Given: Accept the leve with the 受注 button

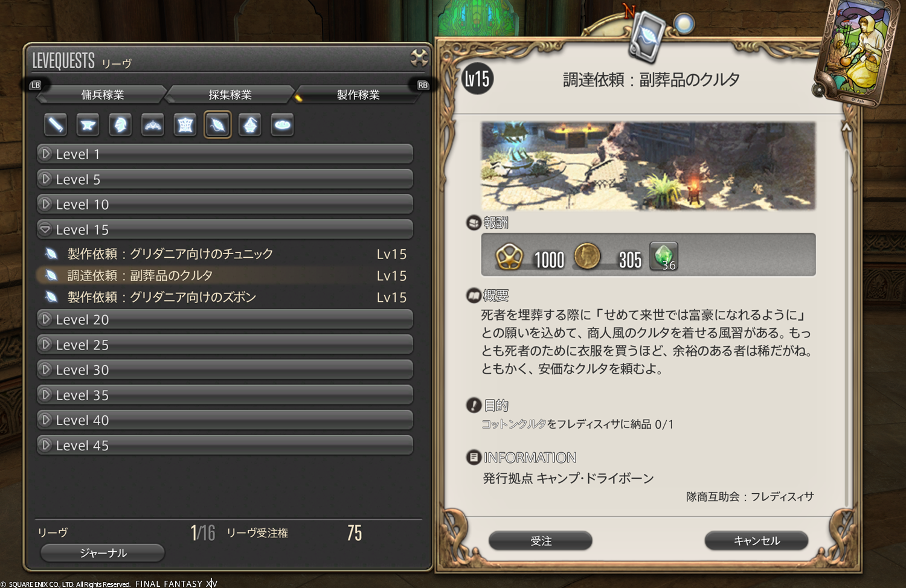Looking at the screenshot, I should (x=541, y=541).
